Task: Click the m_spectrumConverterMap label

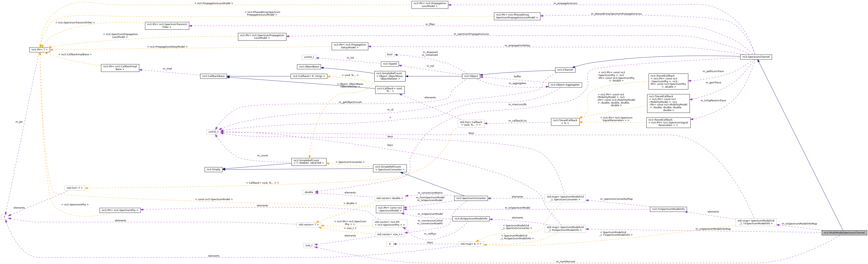Action: 616,199
